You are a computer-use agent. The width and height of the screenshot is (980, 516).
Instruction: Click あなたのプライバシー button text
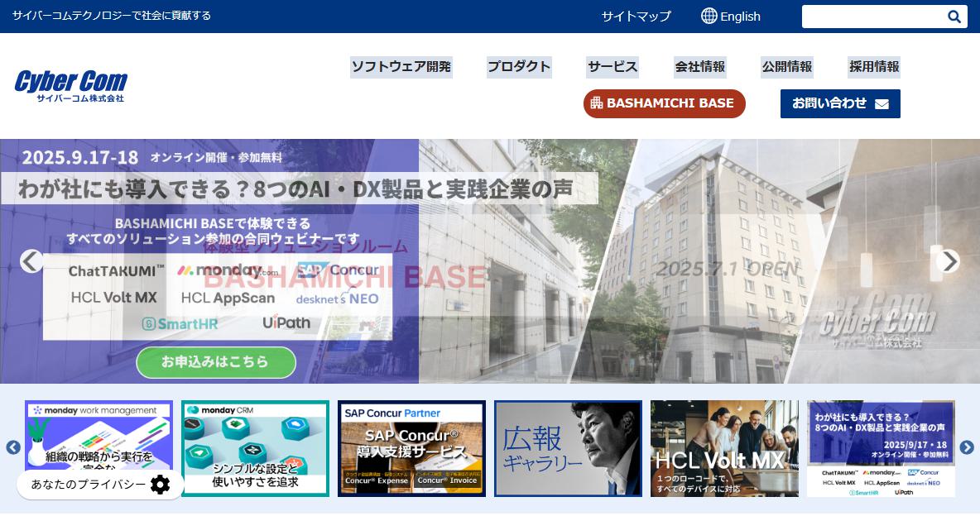[x=88, y=485]
